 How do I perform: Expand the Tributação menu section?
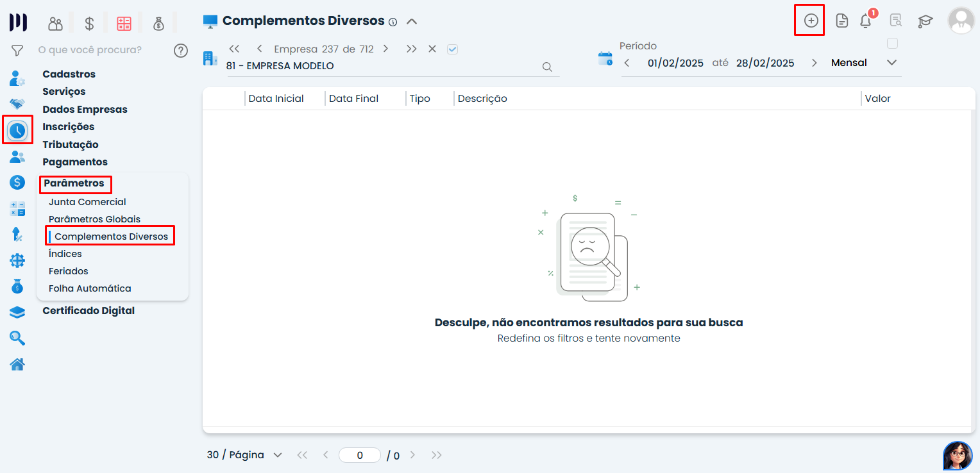pyautogui.click(x=71, y=145)
